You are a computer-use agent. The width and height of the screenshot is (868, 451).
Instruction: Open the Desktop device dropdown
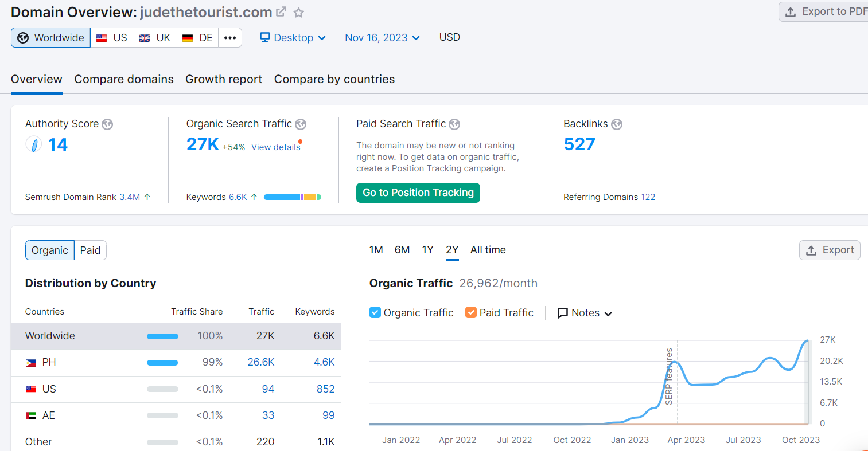pos(293,38)
